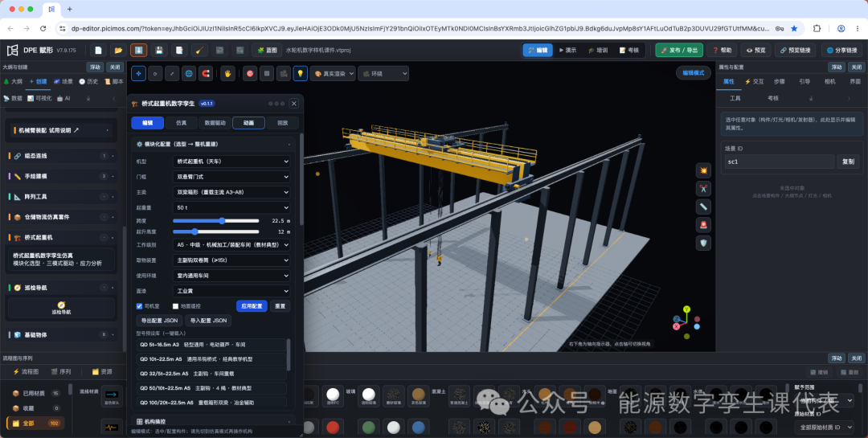Click the ruler measure icon
This screenshot has width=868, height=438.
(x=703, y=207)
